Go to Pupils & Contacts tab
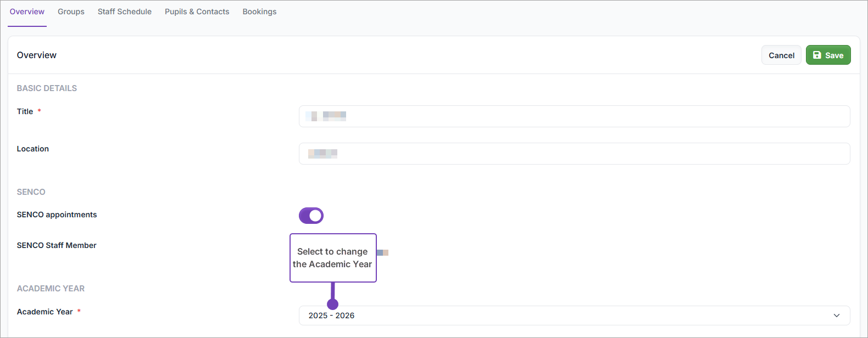The image size is (868, 338). point(197,12)
